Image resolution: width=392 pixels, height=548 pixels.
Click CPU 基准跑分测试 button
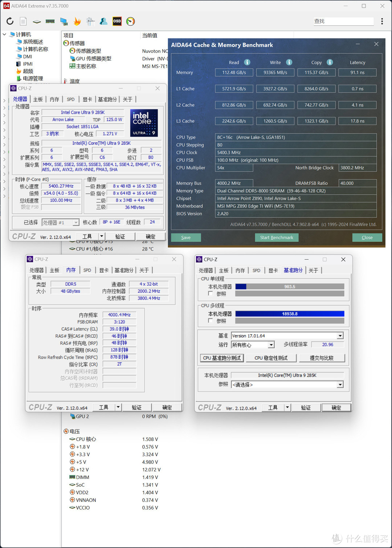tap(222, 358)
